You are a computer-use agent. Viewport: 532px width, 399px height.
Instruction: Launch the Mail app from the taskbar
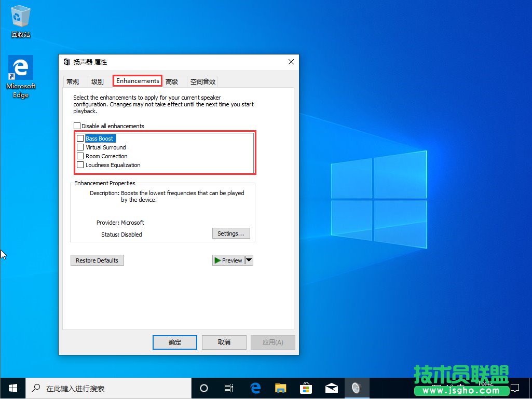[332, 388]
